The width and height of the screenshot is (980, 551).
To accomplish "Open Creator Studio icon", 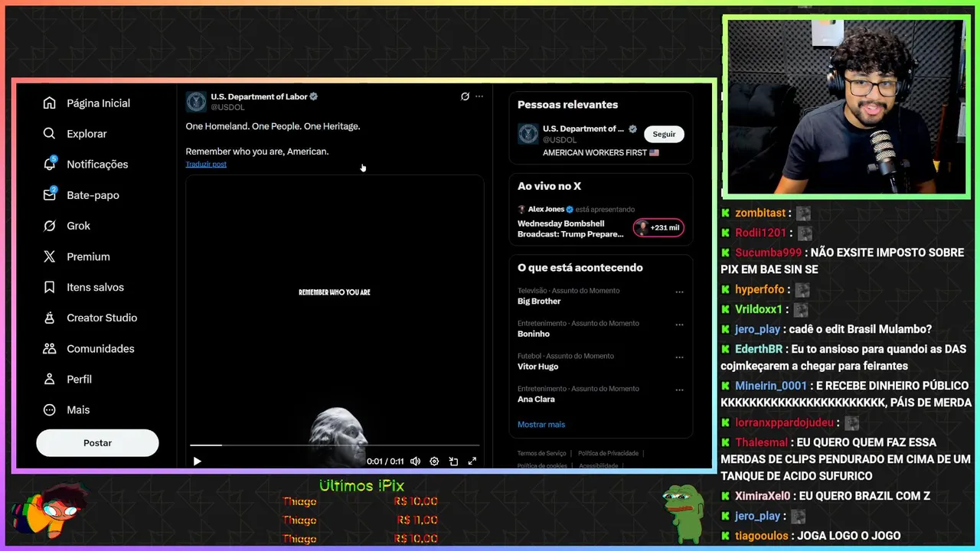I will coord(50,318).
